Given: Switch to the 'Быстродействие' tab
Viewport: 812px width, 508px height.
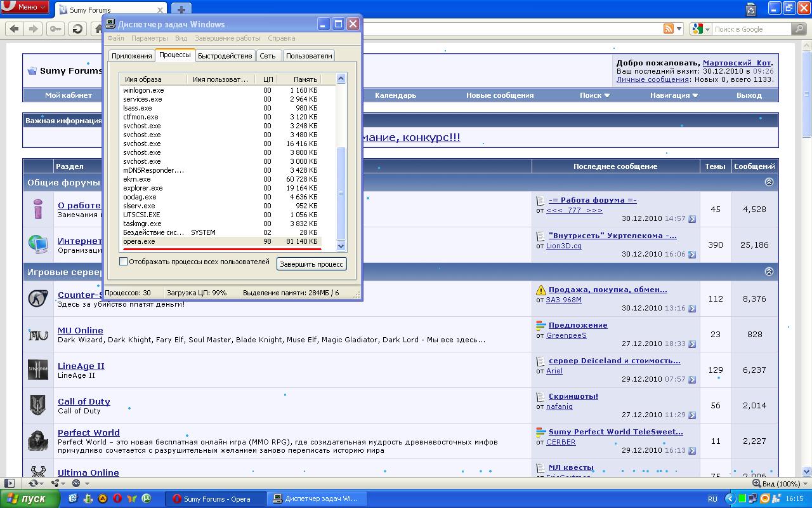Looking at the screenshot, I should click(225, 56).
